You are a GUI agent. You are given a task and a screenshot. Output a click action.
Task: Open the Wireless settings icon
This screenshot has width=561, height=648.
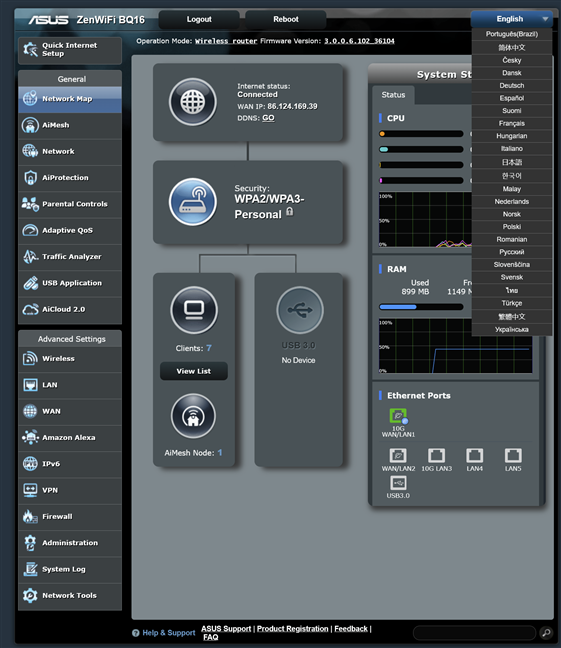click(x=30, y=358)
